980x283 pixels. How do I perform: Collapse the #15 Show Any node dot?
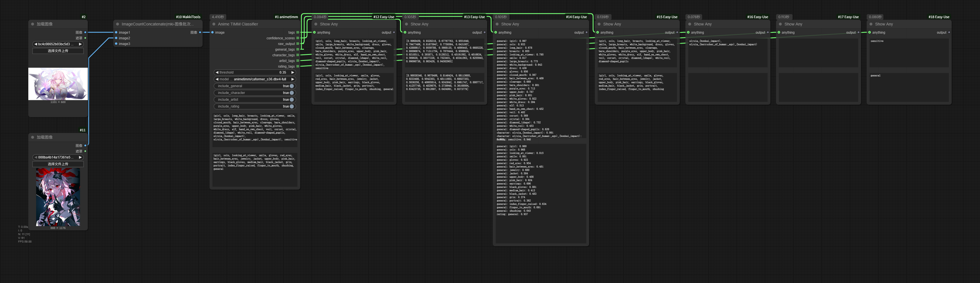point(599,24)
